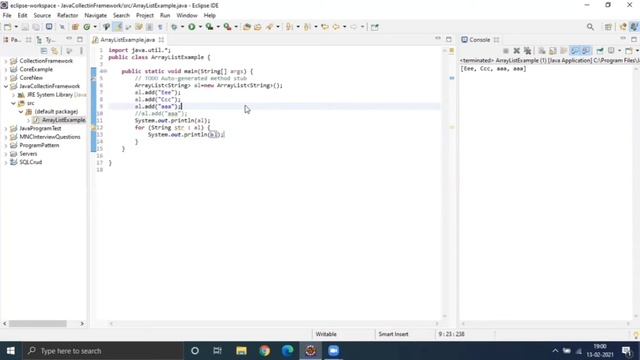Click the Save All toolbar icon
This screenshot has height=360, width=640.
[36, 27]
